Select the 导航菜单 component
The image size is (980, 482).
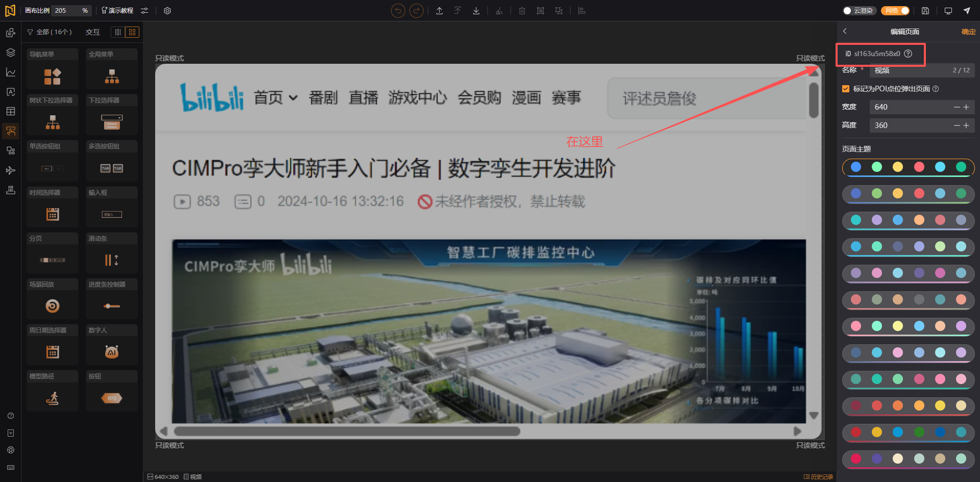[53, 69]
